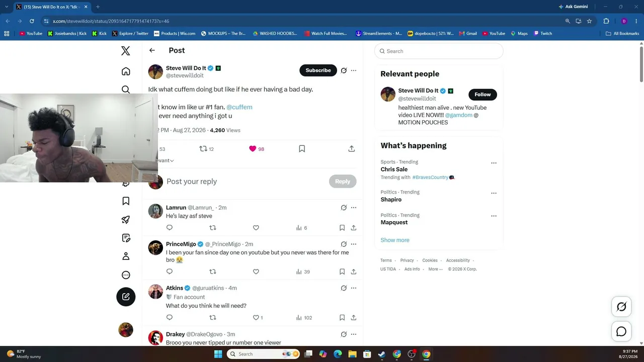Viewport: 644px width, 362px height.
Task: Click the browser address bar URL
Action: [111, 21]
